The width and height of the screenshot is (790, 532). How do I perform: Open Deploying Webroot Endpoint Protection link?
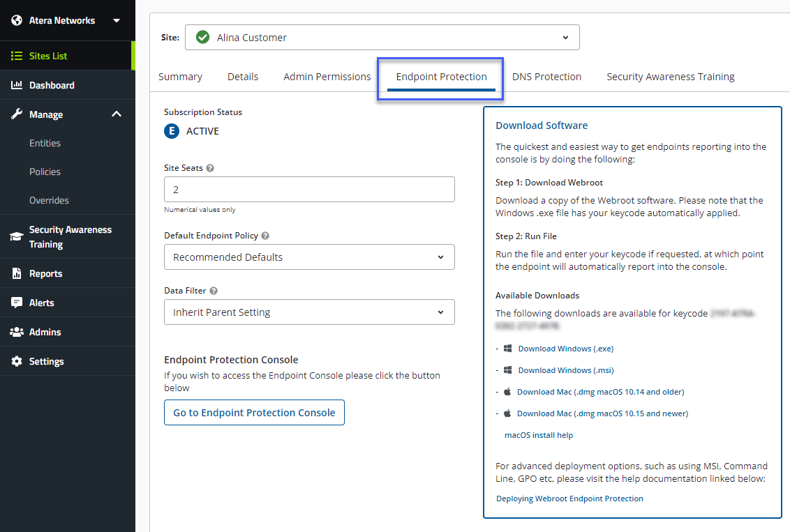coord(569,499)
